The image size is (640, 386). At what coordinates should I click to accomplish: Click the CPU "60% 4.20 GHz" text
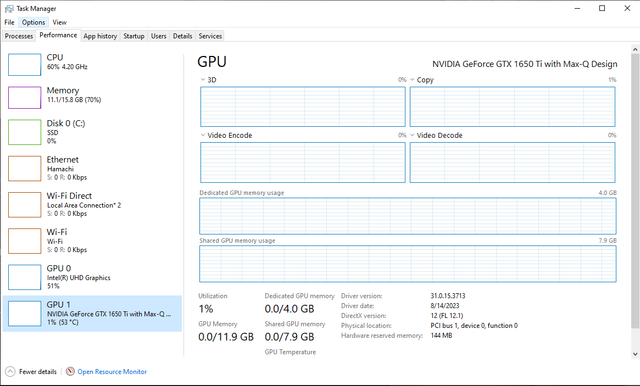(67, 67)
